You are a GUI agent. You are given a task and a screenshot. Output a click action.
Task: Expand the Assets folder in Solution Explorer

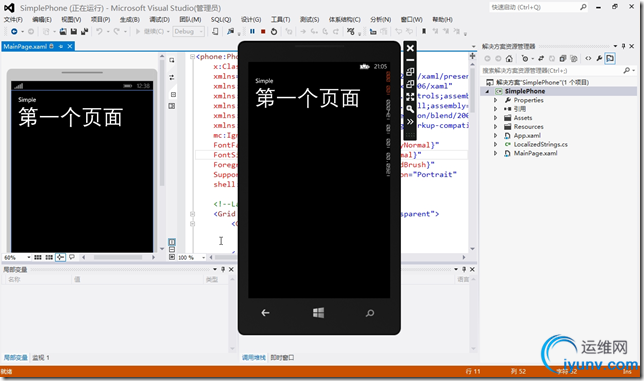coord(495,118)
